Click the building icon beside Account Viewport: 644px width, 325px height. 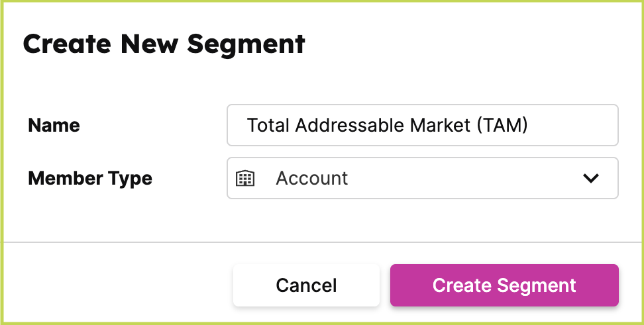[245, 178]
